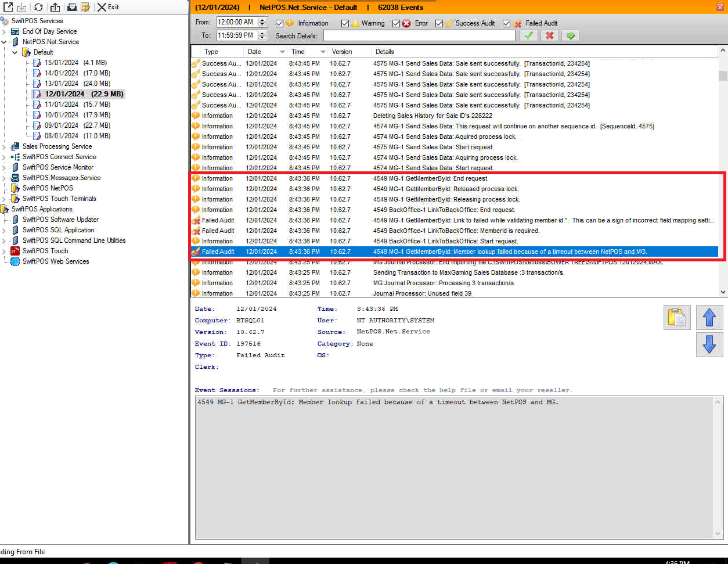Expand SwiftPOS Touch application node

tap(4, 251)
